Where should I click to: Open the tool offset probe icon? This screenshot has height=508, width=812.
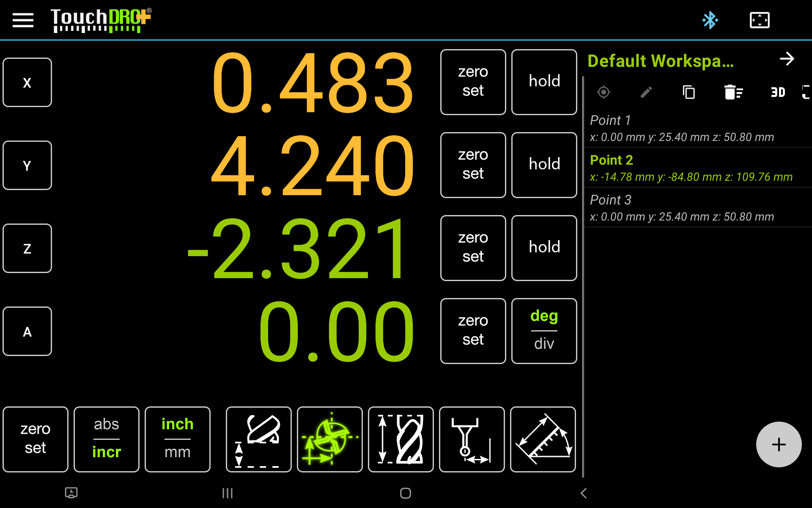coord(259,439)
